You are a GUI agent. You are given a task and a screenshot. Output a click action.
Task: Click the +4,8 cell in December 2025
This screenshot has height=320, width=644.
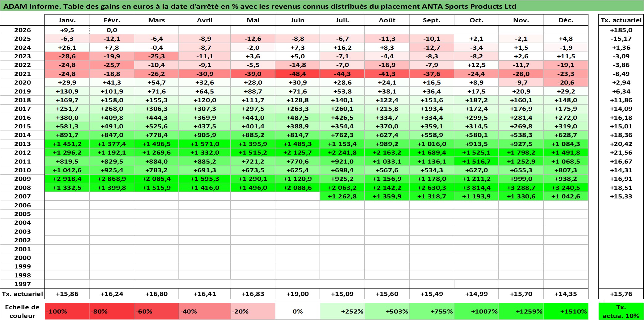click(x=566, y=39)
